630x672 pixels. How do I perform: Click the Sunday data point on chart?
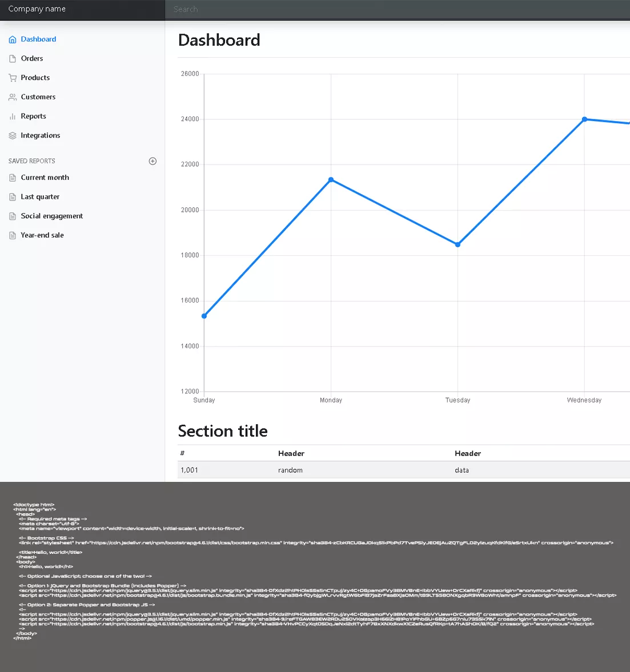(204, 316)
